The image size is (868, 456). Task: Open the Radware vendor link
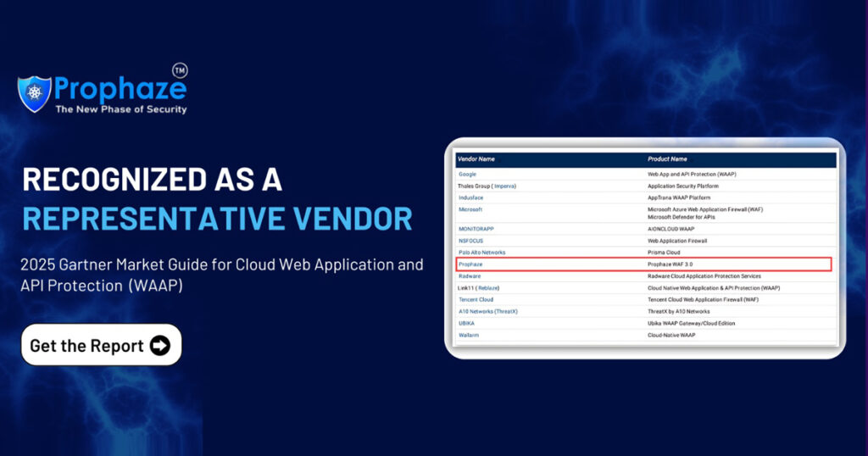coord(470,276)
